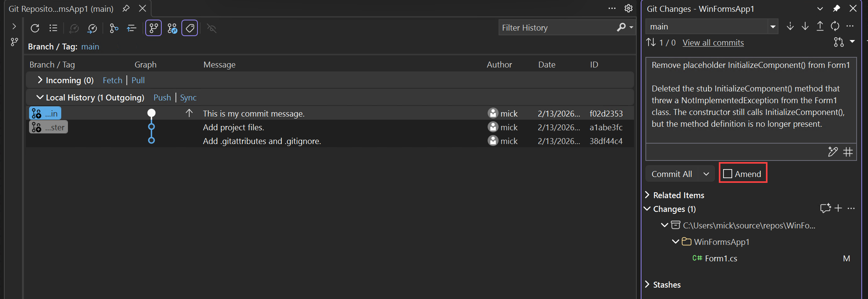This screenshot has width=868, height=299.
Task: Click into the Filter History search box
Action: pos(557,28)
